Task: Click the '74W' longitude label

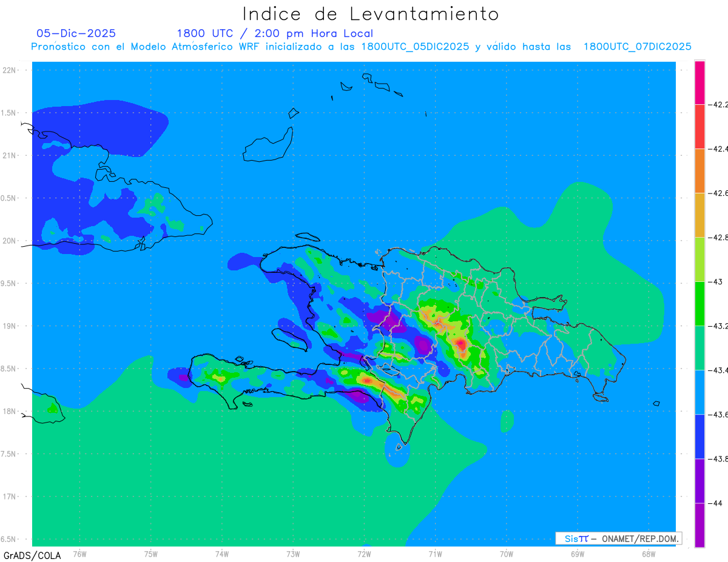Action: pyautogui.click(x=221, y=554)
